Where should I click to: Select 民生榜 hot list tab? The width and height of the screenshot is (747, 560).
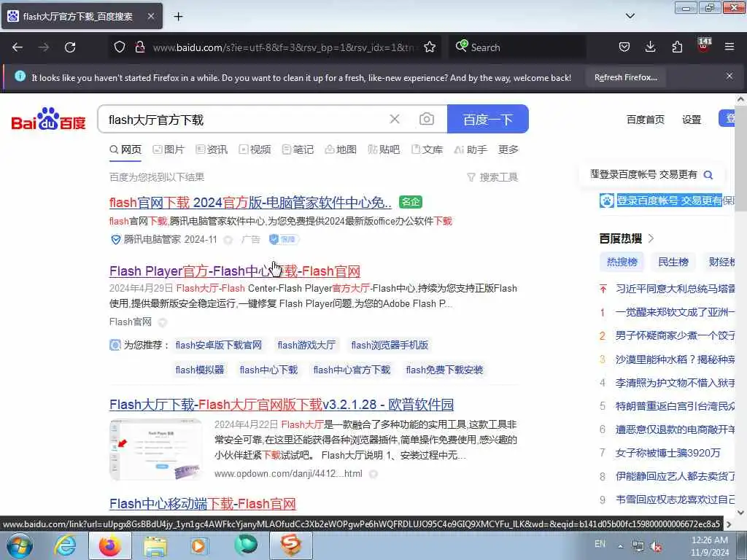pos(673,262)
